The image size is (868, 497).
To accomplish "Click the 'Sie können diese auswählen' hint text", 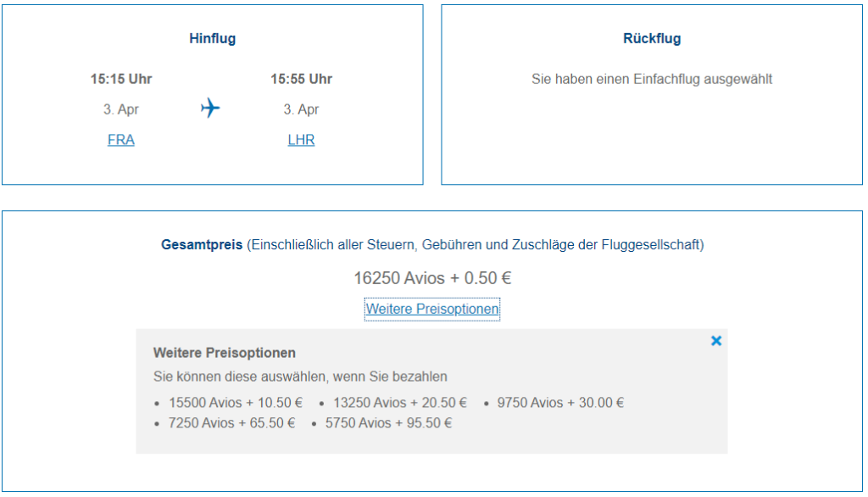I will pyautogui.click(x=300, y=377).
